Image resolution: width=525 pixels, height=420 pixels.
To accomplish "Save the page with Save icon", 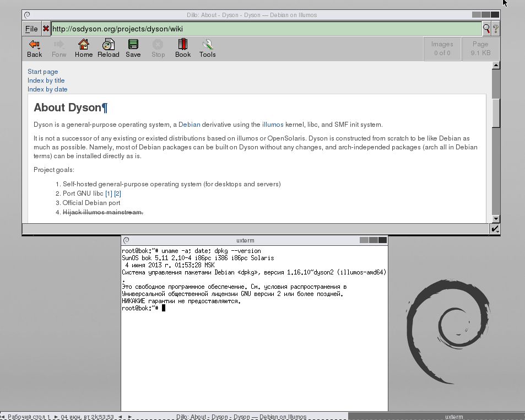I will click(133, 49).
